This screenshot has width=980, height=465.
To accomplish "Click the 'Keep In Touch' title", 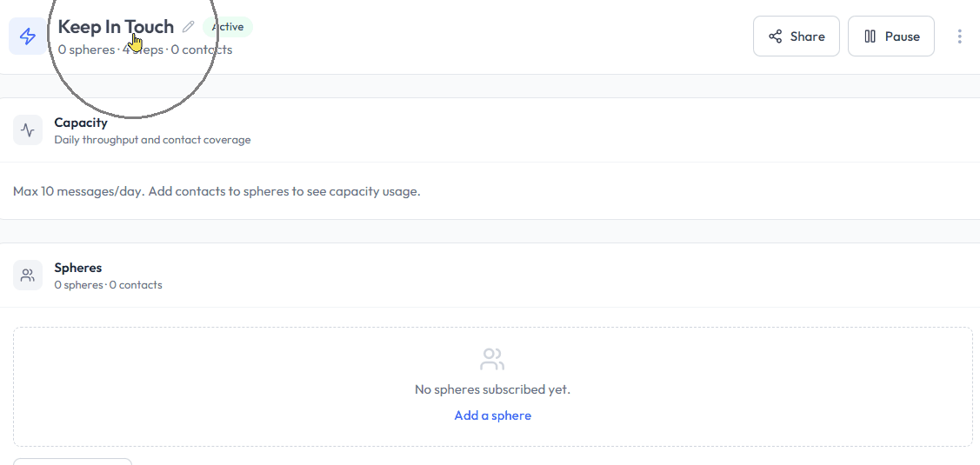I will point(116,27).
